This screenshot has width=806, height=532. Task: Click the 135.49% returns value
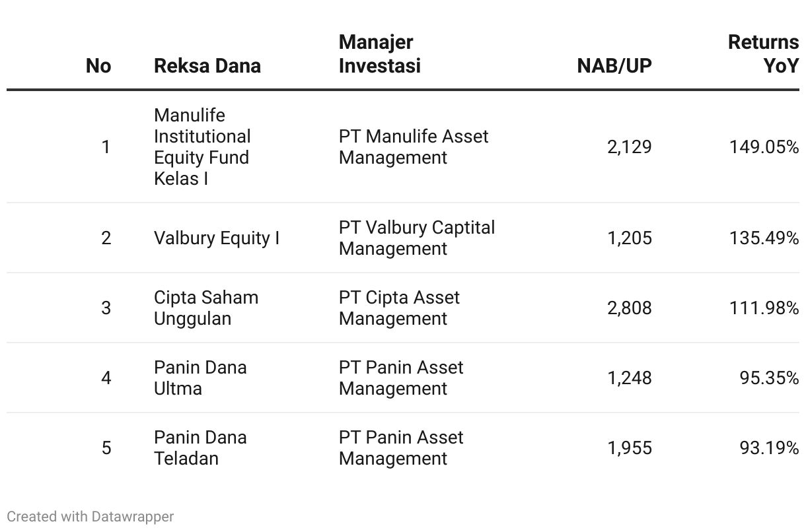point(764,238)
